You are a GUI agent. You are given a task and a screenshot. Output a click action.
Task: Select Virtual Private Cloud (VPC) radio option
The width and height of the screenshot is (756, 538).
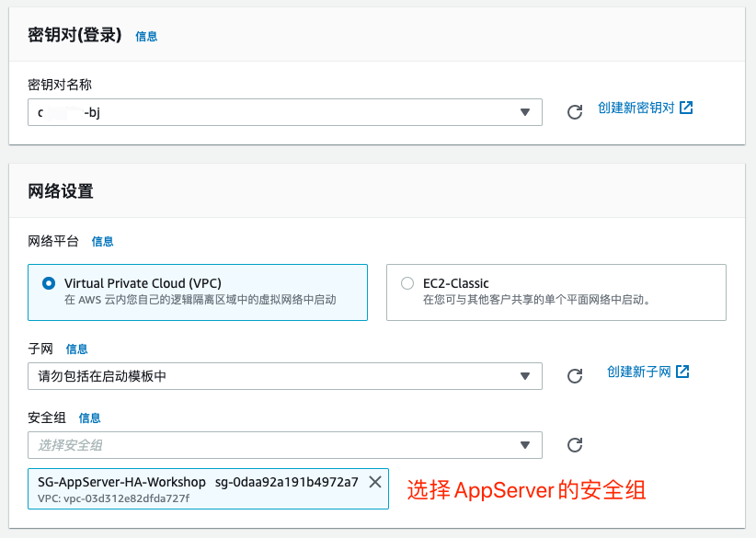point(49,283)
